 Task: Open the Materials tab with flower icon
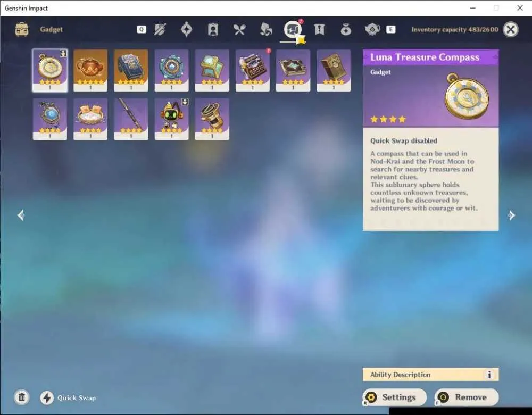[265, 29]
